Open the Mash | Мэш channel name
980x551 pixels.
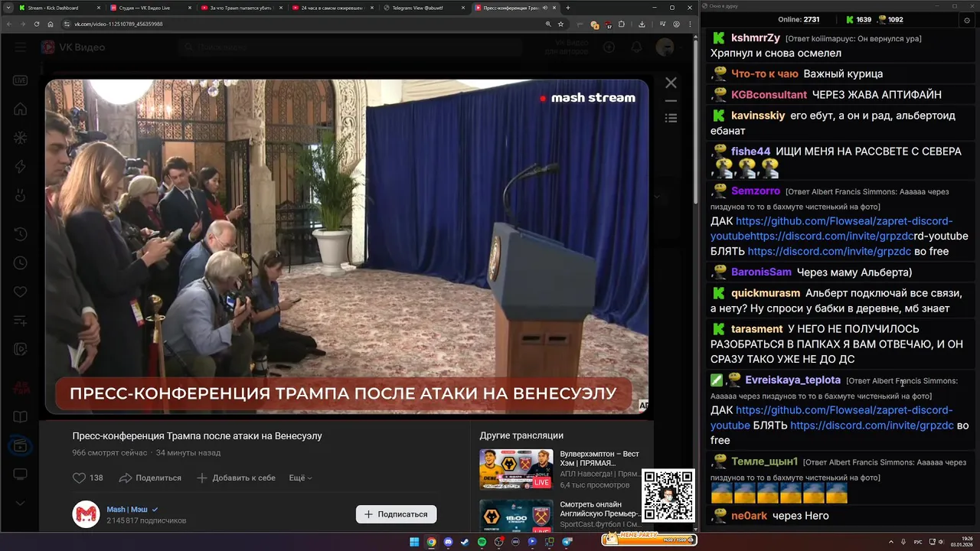[127, 509]
